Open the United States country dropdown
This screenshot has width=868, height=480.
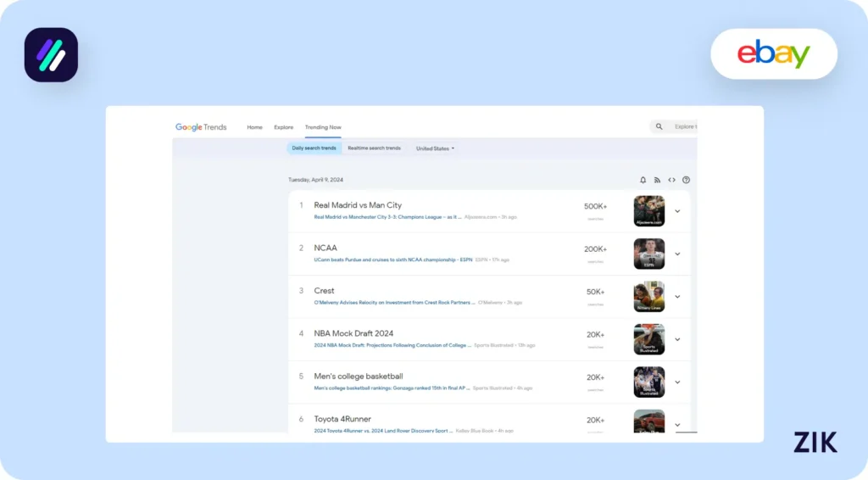435,148
